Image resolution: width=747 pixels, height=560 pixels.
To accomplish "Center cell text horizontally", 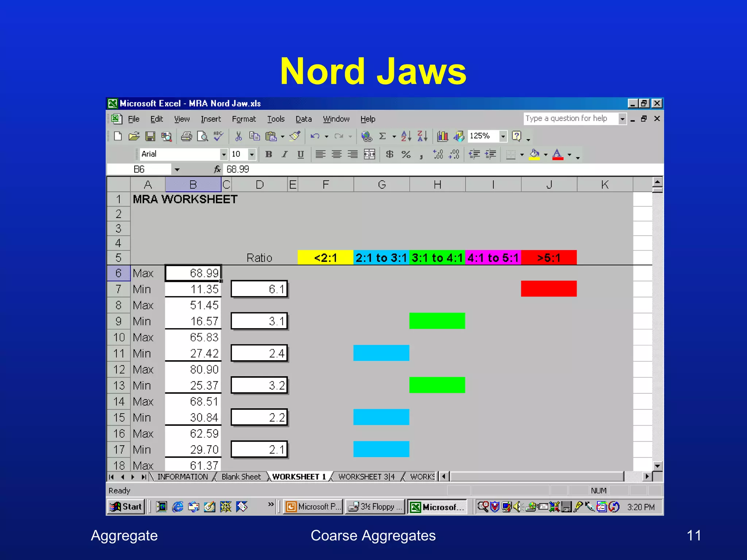I will 336,155.
